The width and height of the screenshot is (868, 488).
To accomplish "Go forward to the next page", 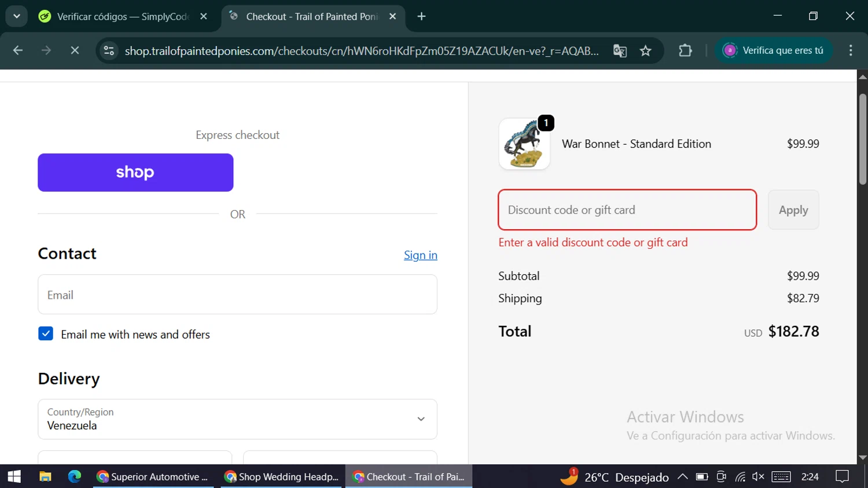I will (x=46, y=51).
